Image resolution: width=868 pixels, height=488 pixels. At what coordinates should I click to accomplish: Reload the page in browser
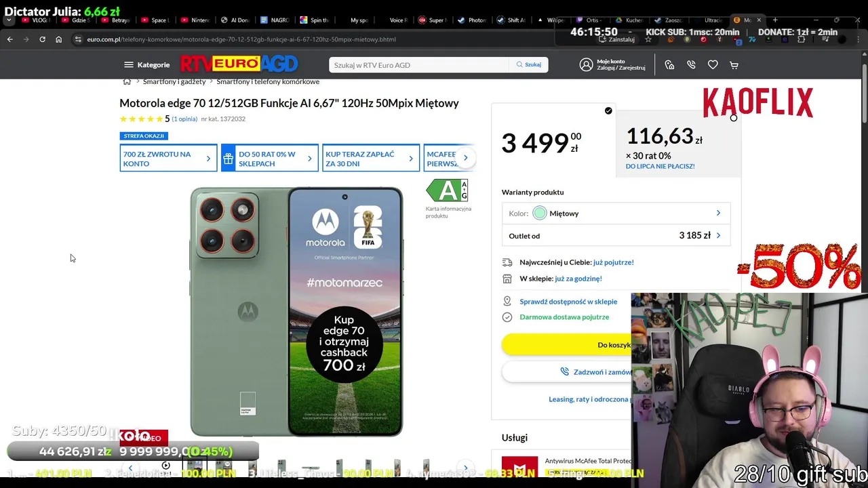point(42,39)
